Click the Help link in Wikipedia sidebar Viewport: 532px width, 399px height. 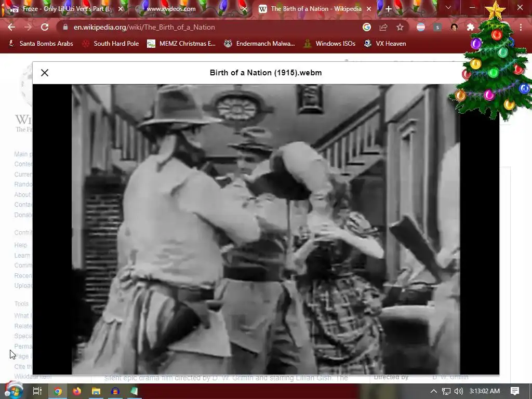point(20,245)
